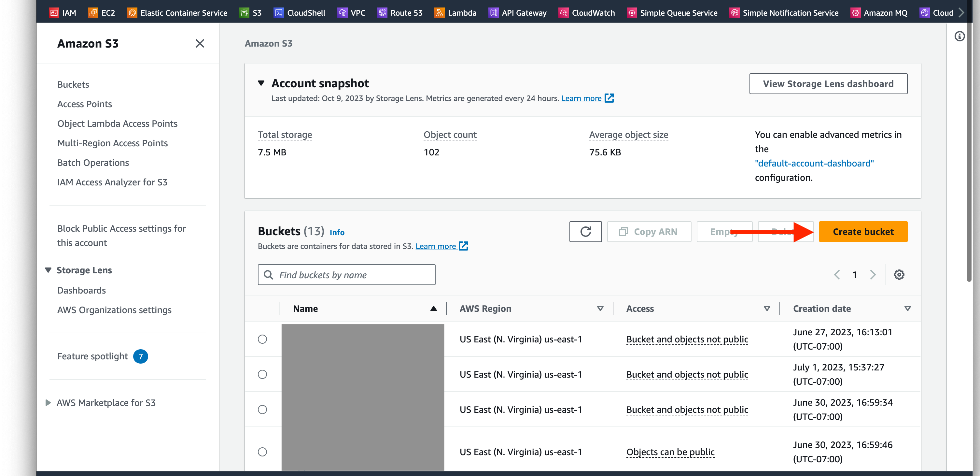Expand AWS Marketplace for S3 group
Screen dimensions: 980x476
pyautogui.click(x=48, y=402)
